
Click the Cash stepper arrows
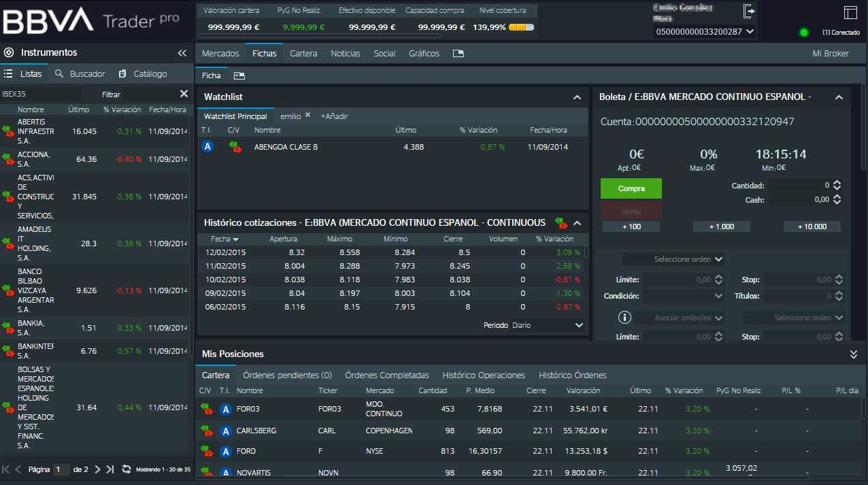837,200
